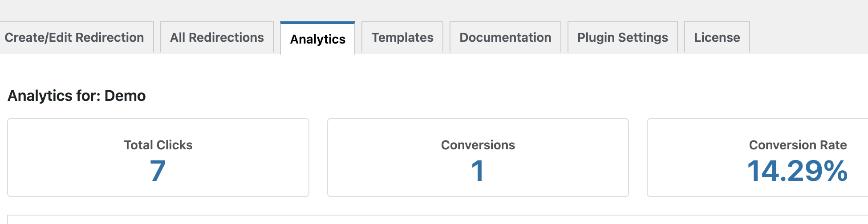Switch to the All Redirections tab
This screenshot has width=868, height=224.
(217, 38)
